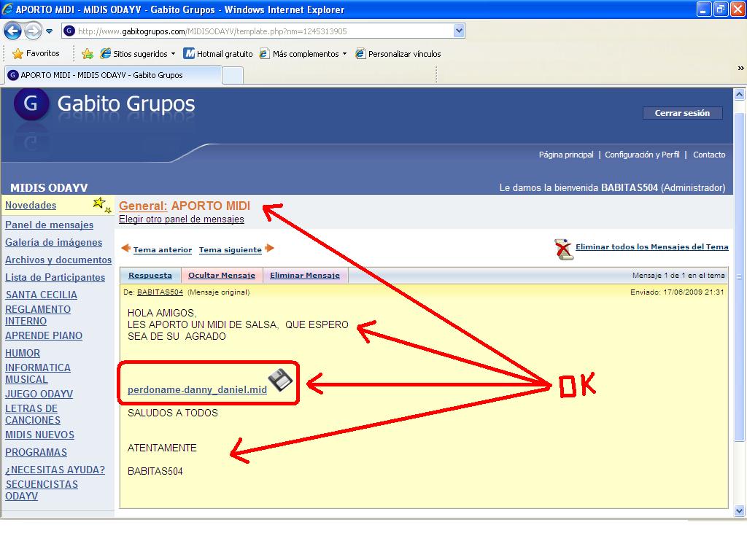Click the page scrollbar down arrow
Image resolution: width=747 pixels, height=560 pixels.
739,510
